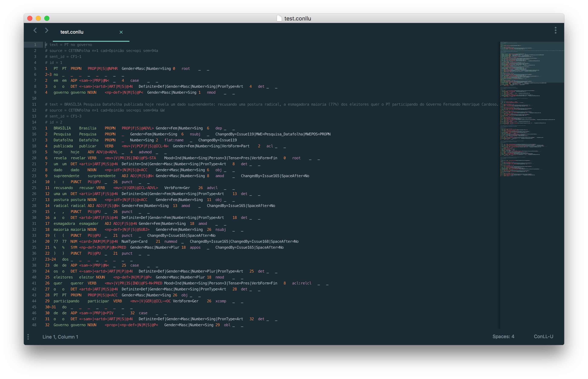Image resolution: width=588 pixels, height=379 pixels.
Task: Open the ConLL-U syntax selector
Action: pos(543,336)
